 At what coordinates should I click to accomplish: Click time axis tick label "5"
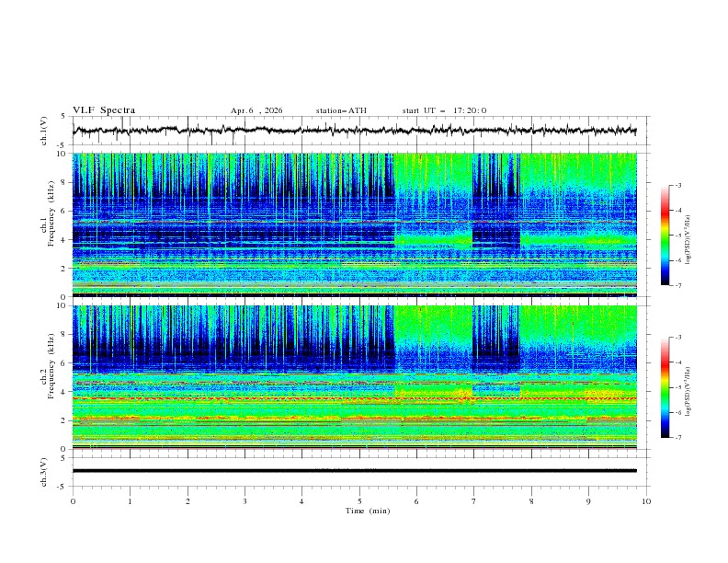(359, 501)
